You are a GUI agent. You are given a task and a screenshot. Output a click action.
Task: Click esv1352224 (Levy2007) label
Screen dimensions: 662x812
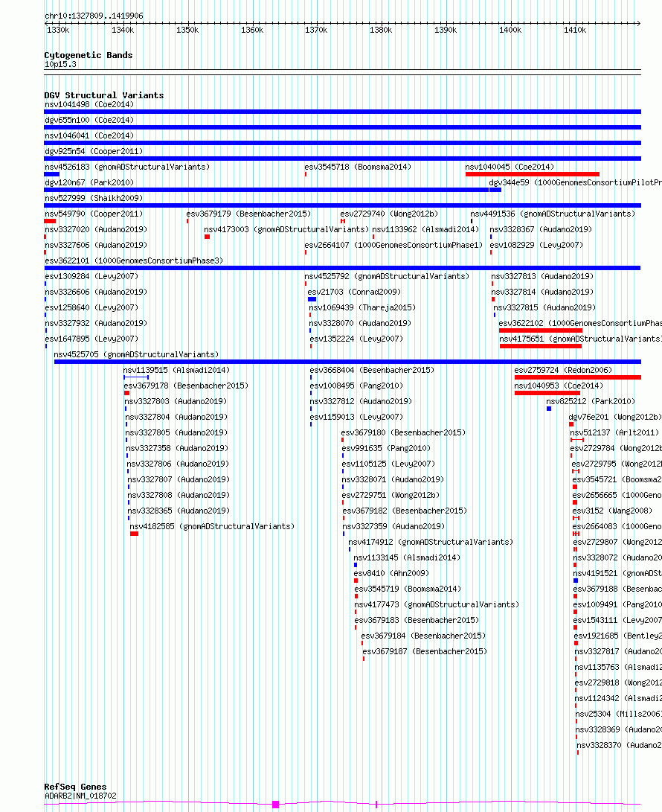pyautogui.click(x=356, y=339)
